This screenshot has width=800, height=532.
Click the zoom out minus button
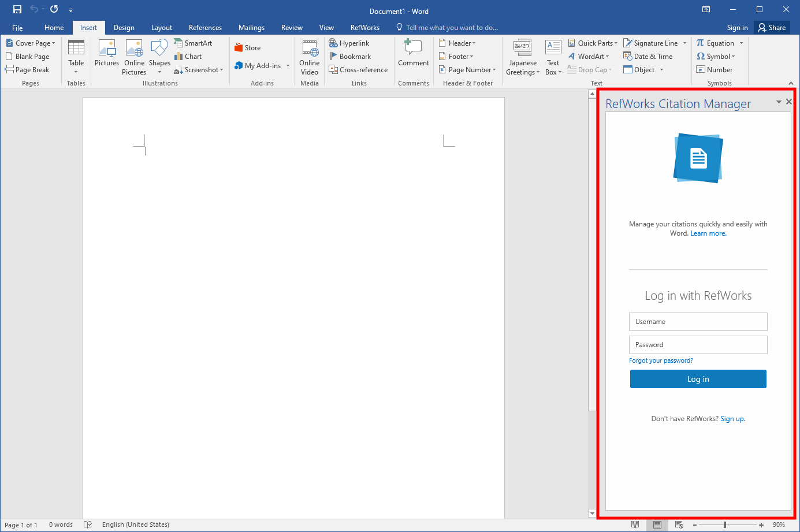coord(694,525)
